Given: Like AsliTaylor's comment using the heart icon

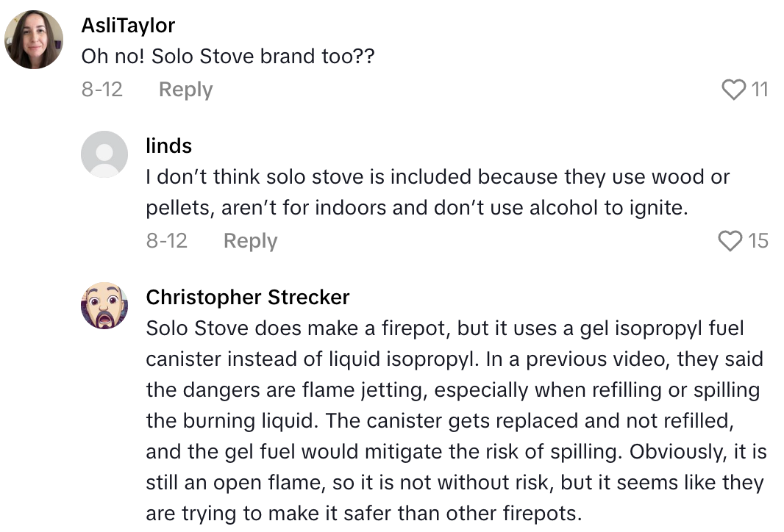Looking at the screenshot, I should coord(733,90).
